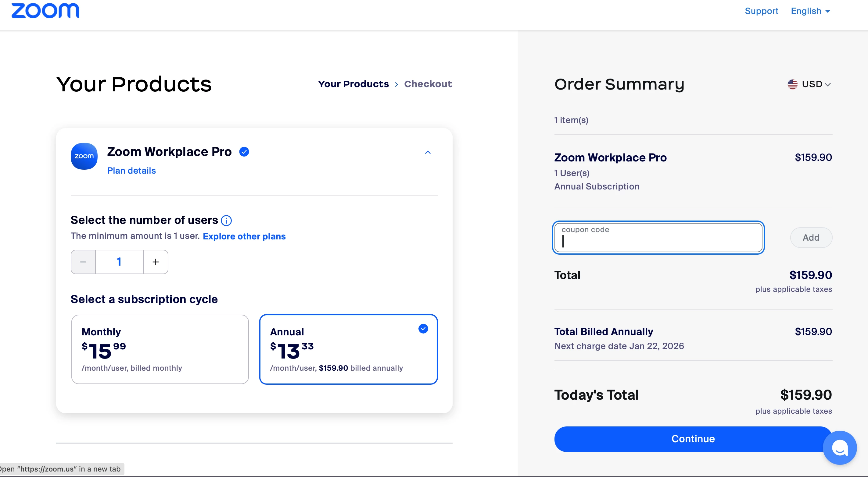Open the Plan details link
Image resolution: width=868 pixels, height=477 pixels.
(x=131, y=171)
